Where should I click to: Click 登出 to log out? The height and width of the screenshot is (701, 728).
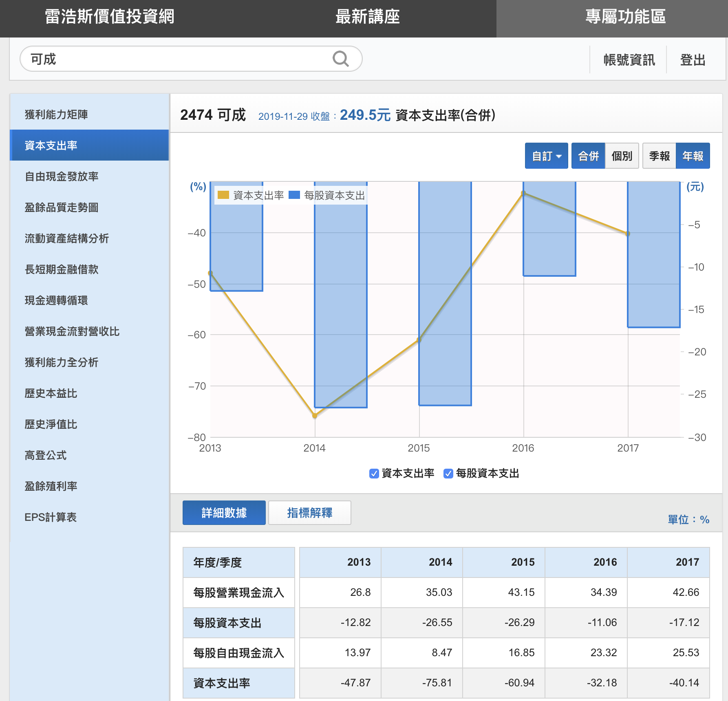693,60
